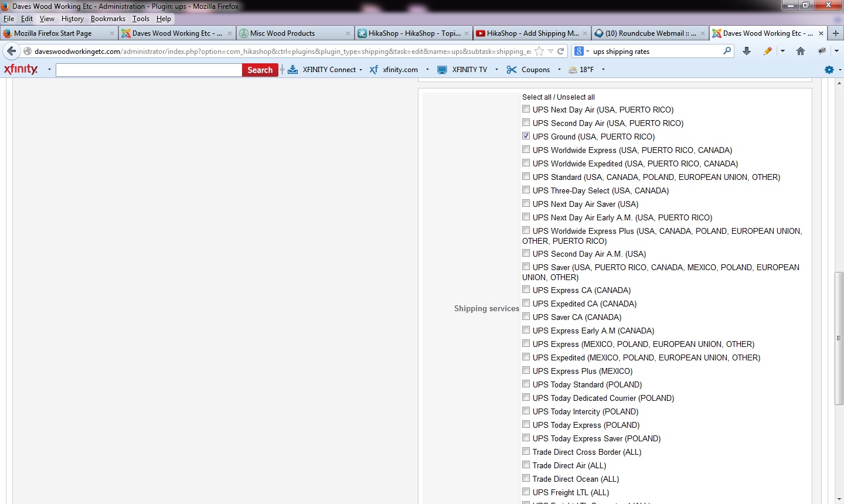Viewport: 844px width, 504px height.
Task: Check UPS Today Standard (POLAND)
Action: 526,384
